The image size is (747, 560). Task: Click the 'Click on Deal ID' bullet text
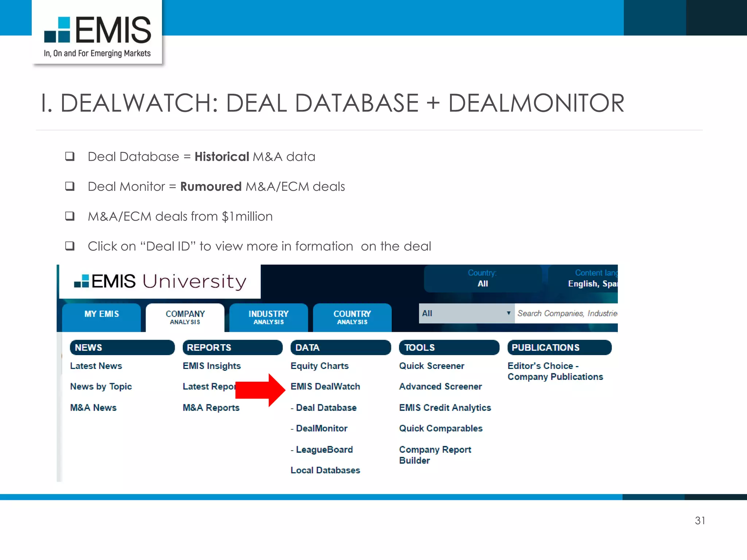(x=259, y=246)
